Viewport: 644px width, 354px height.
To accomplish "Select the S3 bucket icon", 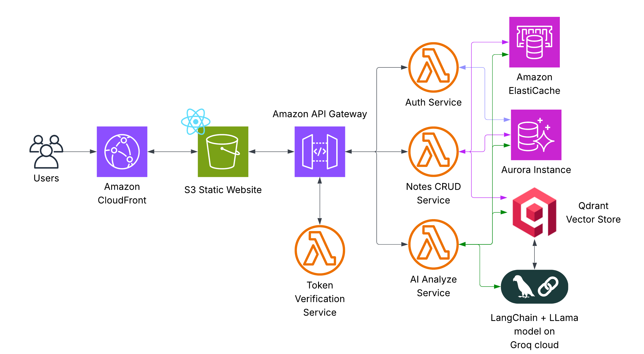I will coord(223,152).
